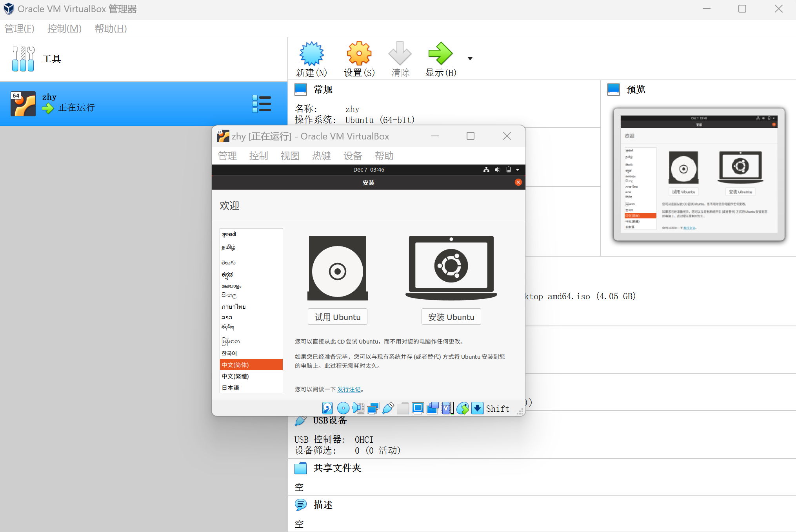Viewport: 796px width, 532px height.
Task: Click the Discard (清除) grey arrow icon
Action: (400, 53)
